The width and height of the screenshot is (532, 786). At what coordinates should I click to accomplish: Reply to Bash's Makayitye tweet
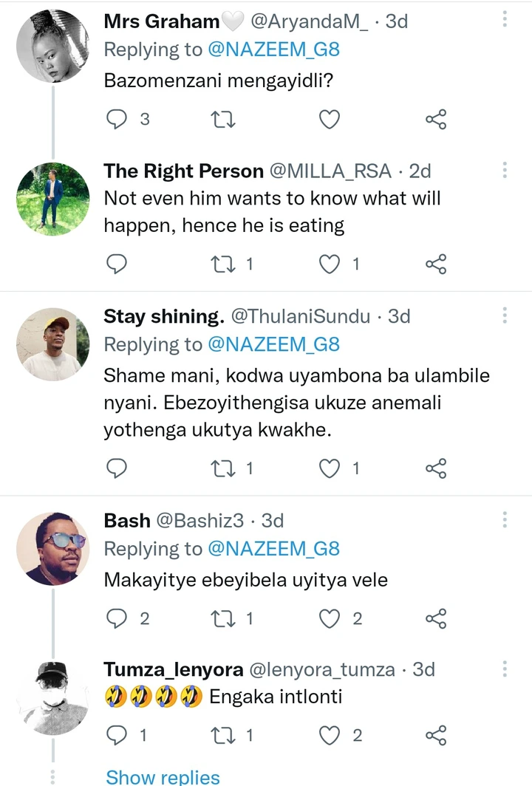117,618
